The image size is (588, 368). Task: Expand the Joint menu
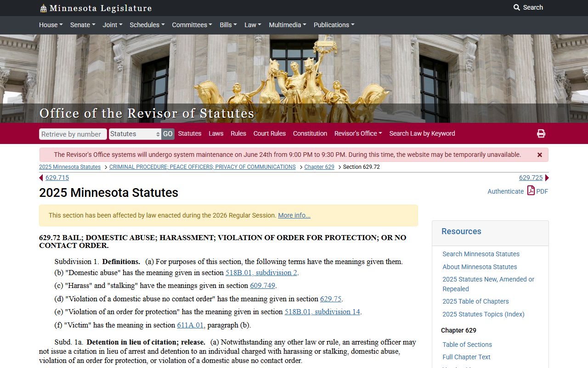coord(113,25)
